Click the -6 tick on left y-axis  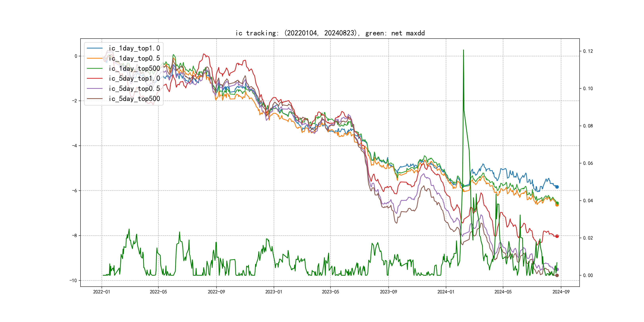click(x=75, y=191)
